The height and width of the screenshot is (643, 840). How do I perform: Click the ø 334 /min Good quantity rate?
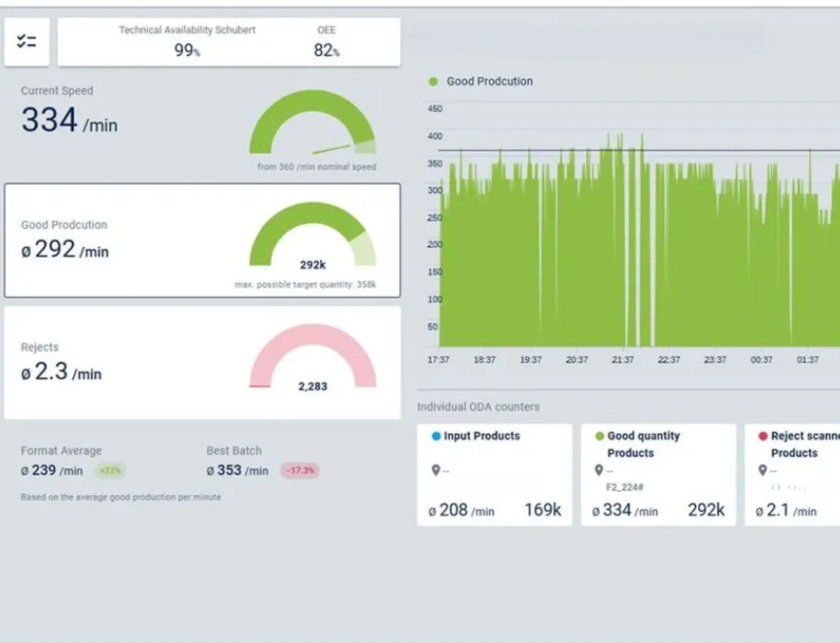pyautogui.click(x=624, y=510)
